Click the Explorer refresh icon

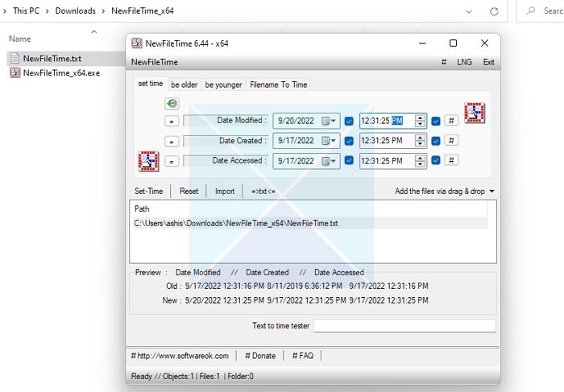tap(494, 11)
